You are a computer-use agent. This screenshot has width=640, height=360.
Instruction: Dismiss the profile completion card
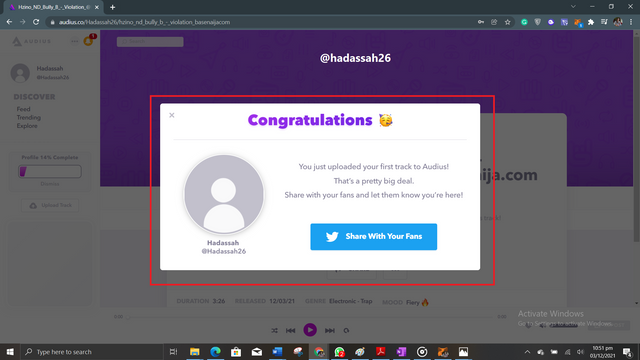coord(50,184)
